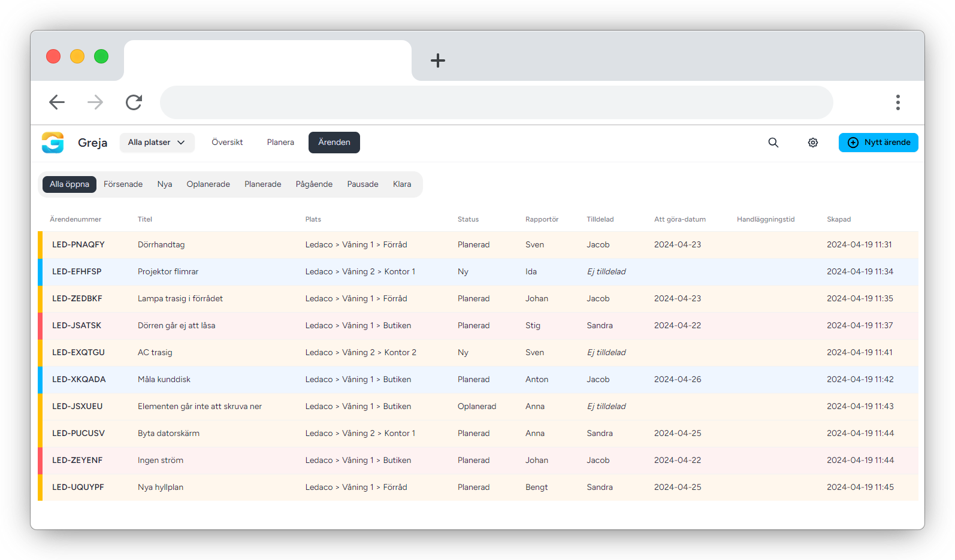Click the Handläggningstid column header
This screenshot has width=955, height=560.
[x=766, y=219]
